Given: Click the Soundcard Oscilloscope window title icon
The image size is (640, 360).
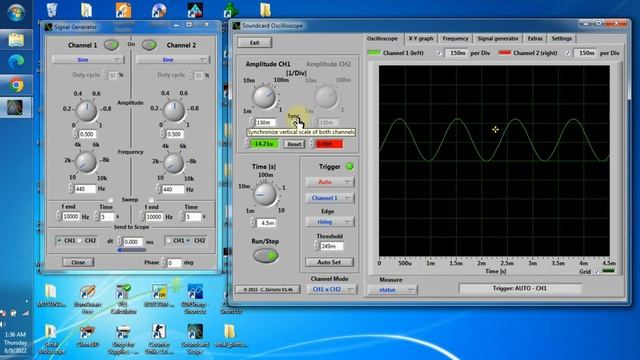Looking at the screenshot, I should click(237, 26).
